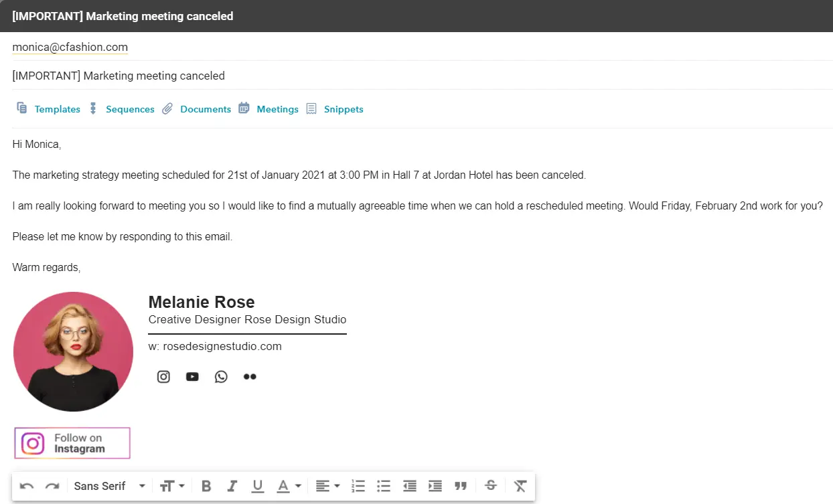Screen dimensions: 833x504
Task: Insert a bulleted list
Action: point(384,486)
